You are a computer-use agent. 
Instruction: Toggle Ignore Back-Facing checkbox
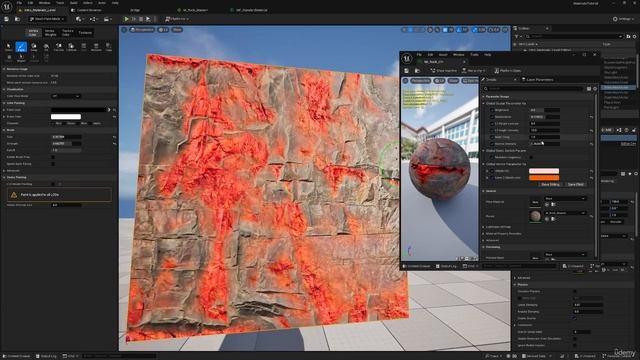point(53,164)
